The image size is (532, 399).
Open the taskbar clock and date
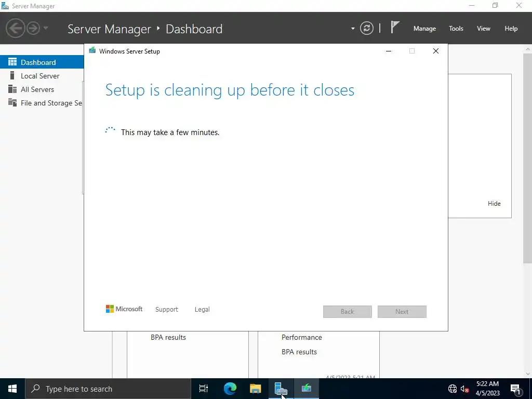click(x=487, y=389)
